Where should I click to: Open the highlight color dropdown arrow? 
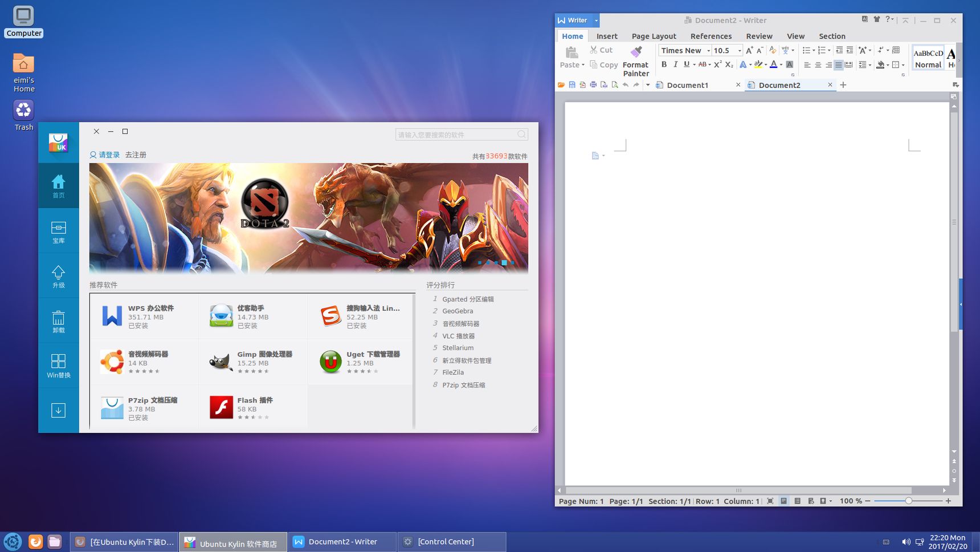coord(765,64)
